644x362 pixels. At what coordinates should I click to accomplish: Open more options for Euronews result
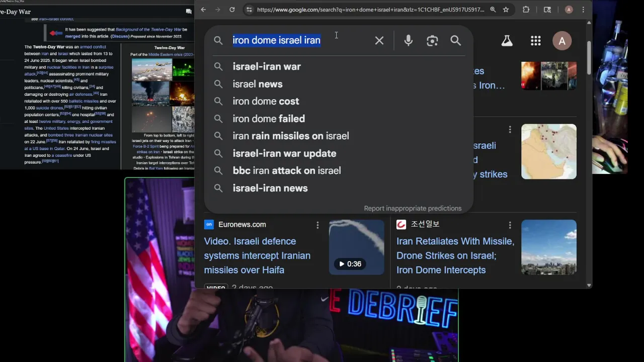point(317,225)
